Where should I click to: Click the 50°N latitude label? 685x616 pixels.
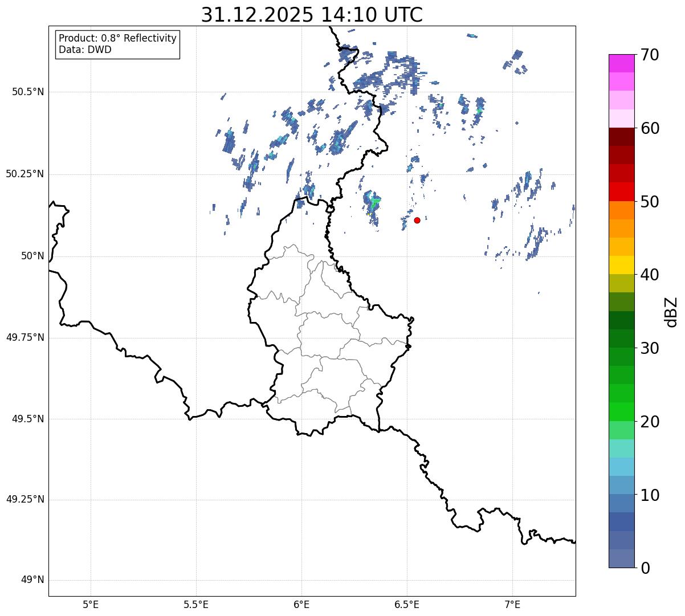tap(32, 256)
